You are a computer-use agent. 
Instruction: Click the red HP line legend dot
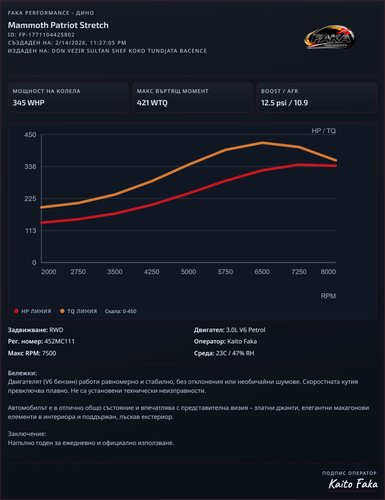[16, 311]
